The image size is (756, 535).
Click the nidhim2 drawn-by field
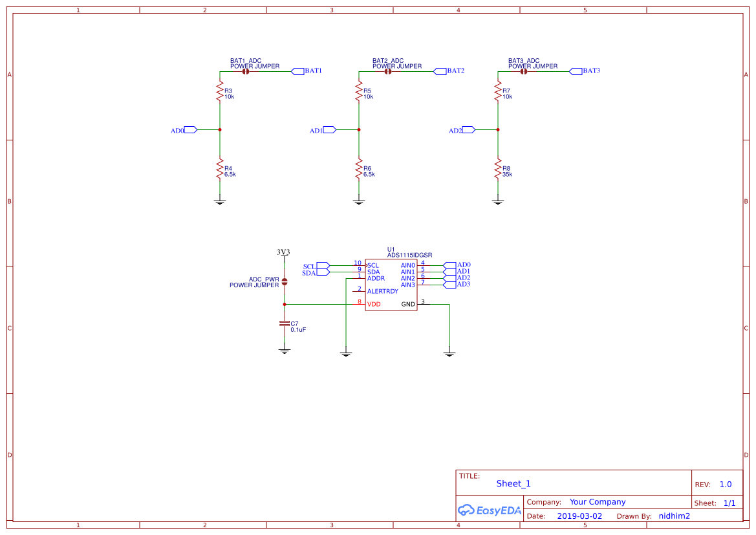(x=674, y=516)
